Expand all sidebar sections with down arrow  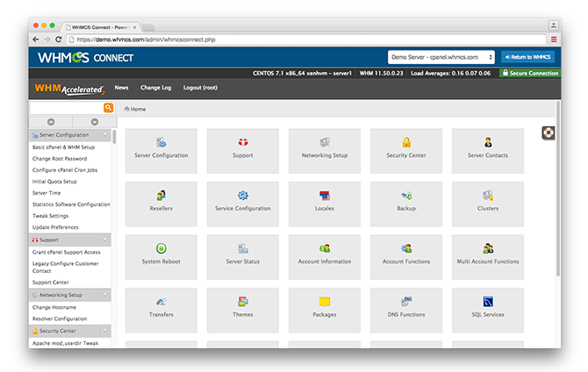click(x=95, y=122)
